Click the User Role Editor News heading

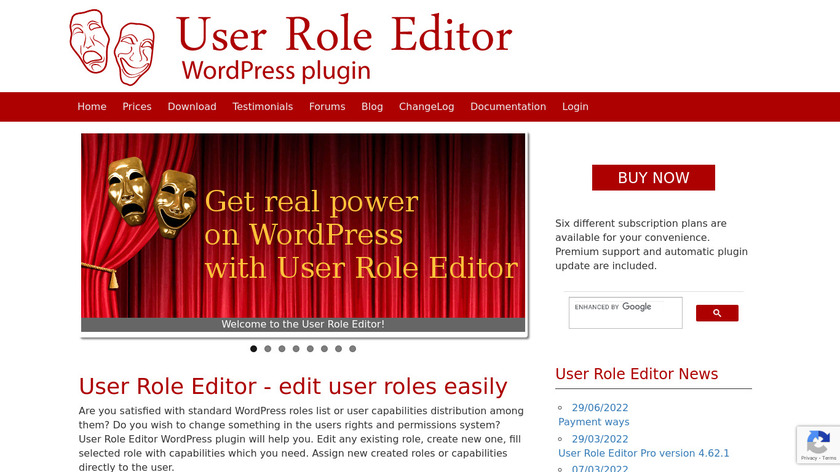636,374
